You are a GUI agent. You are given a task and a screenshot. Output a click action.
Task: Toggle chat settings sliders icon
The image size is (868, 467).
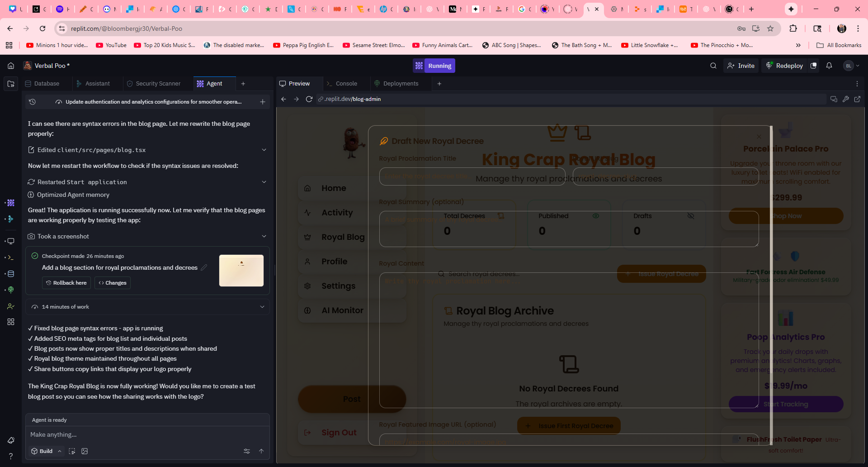[247, 451]
